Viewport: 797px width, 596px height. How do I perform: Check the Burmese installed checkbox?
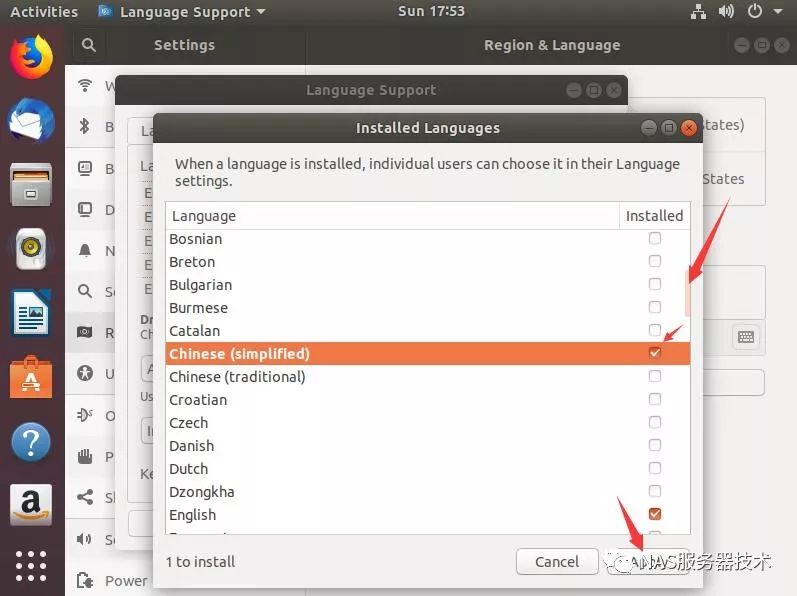tap(655, 307)
